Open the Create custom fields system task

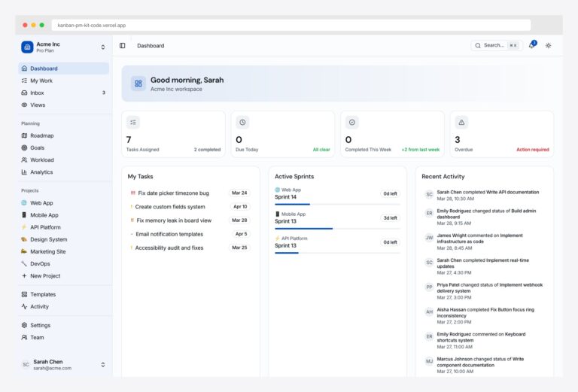[x=190, y=207]
